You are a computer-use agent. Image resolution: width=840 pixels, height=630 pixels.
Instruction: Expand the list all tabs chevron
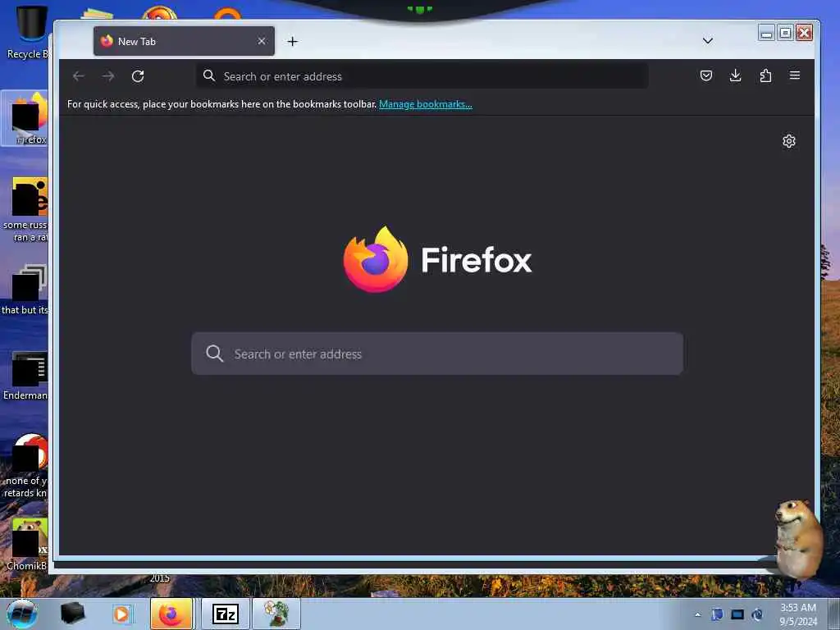click(x=708, y=41)
